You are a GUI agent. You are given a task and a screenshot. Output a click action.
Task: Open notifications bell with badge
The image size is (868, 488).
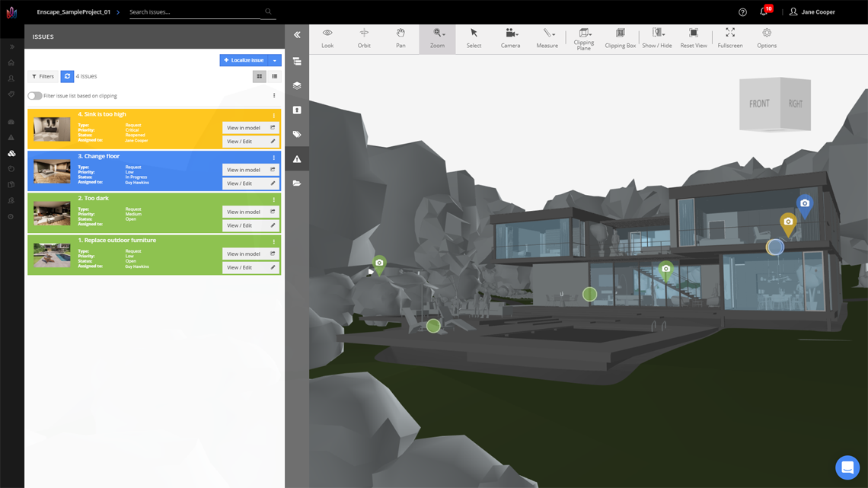[x=764, y=11]
